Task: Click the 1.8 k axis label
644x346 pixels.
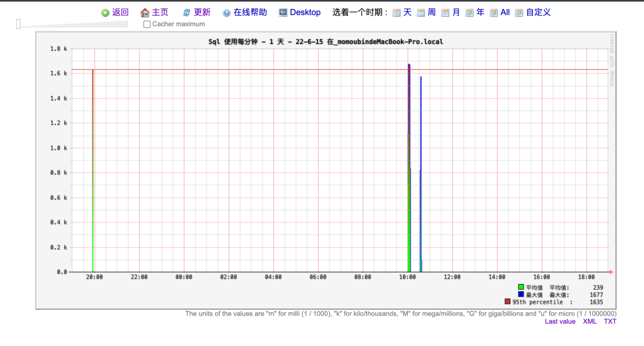Action: pos(58,49)
